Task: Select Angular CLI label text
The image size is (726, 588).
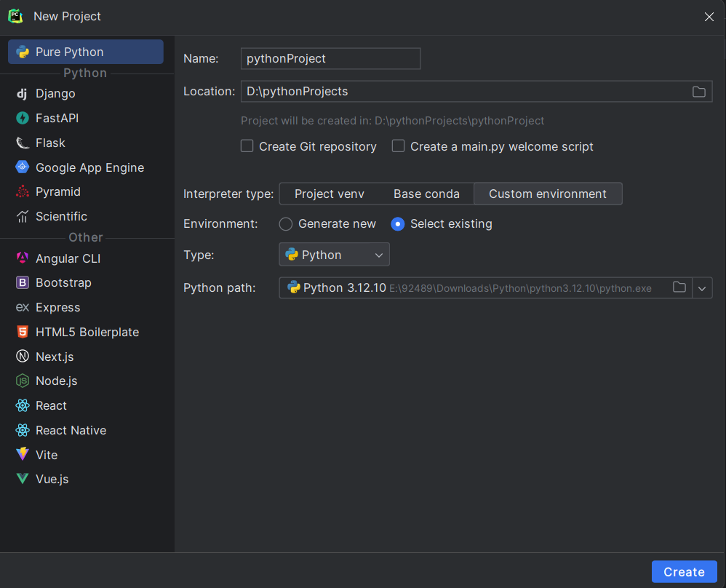Action: [68, 258]
